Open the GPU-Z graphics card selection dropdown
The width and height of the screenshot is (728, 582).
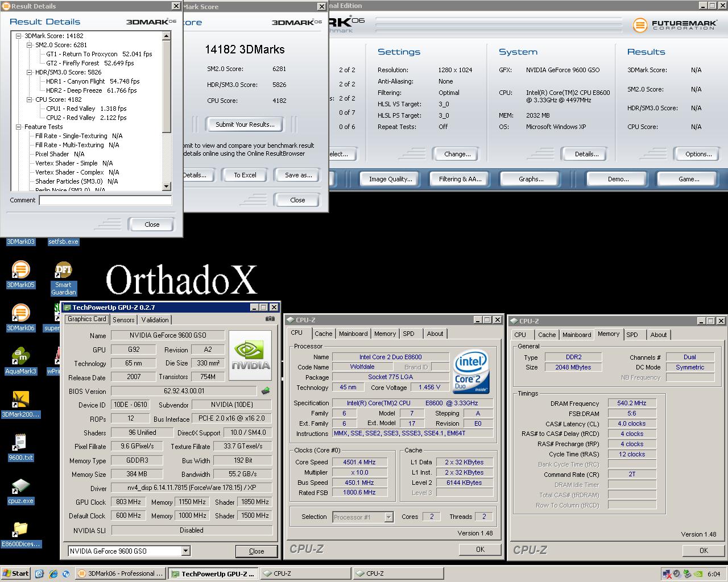[x=185, y=551]
